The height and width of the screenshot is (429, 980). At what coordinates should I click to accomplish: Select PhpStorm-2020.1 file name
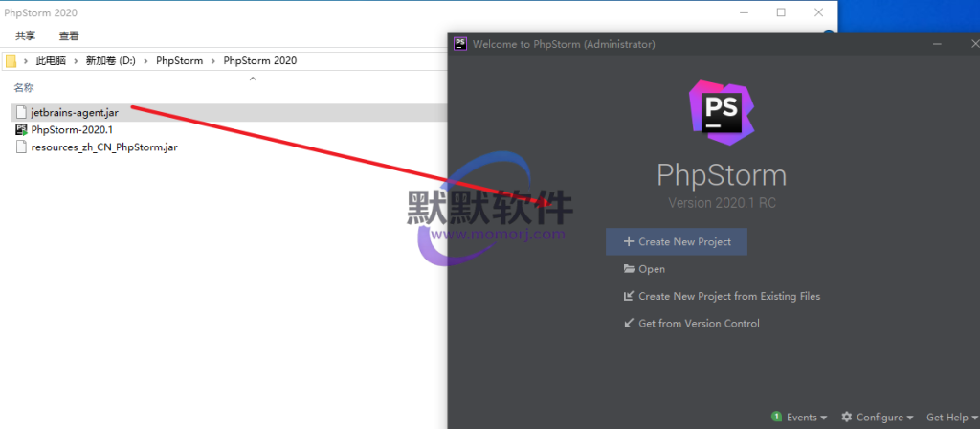coord(72,130)
